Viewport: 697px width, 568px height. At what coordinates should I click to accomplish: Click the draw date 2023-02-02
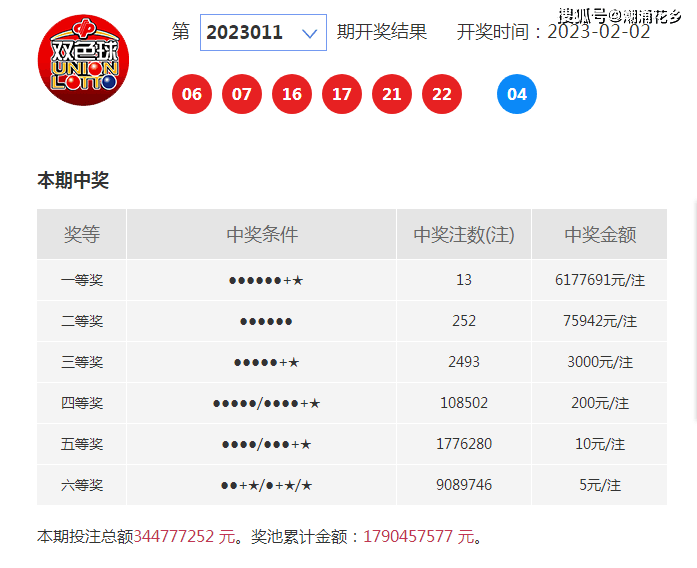599,32
